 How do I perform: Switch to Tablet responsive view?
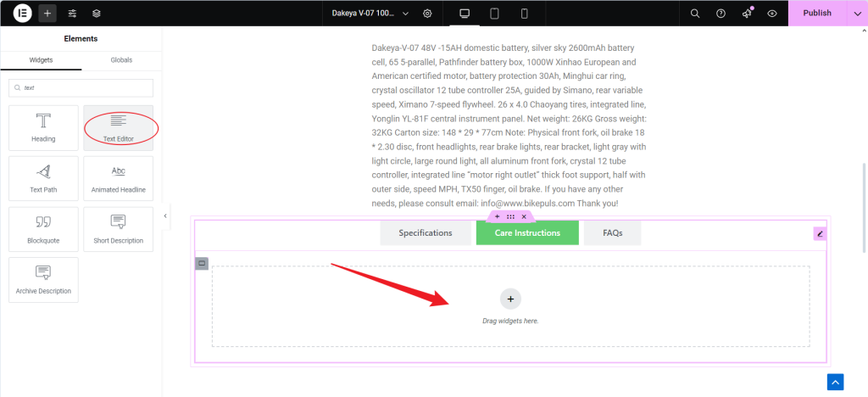tap(494, 14)
